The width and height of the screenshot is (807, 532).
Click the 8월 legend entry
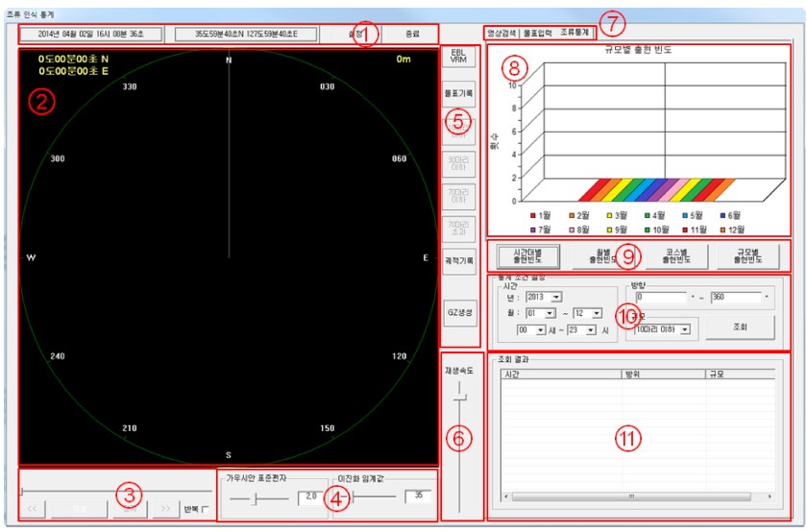[579, 230]
